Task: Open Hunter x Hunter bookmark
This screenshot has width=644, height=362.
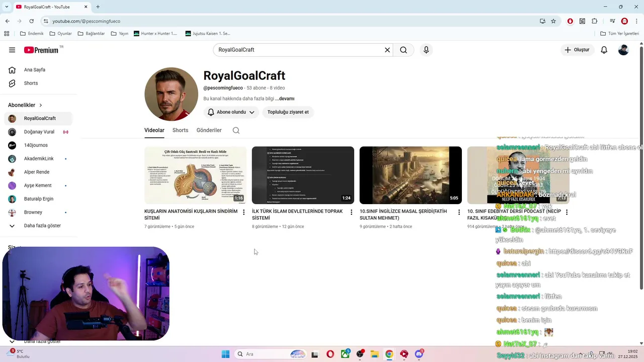Action: point(155,34)
